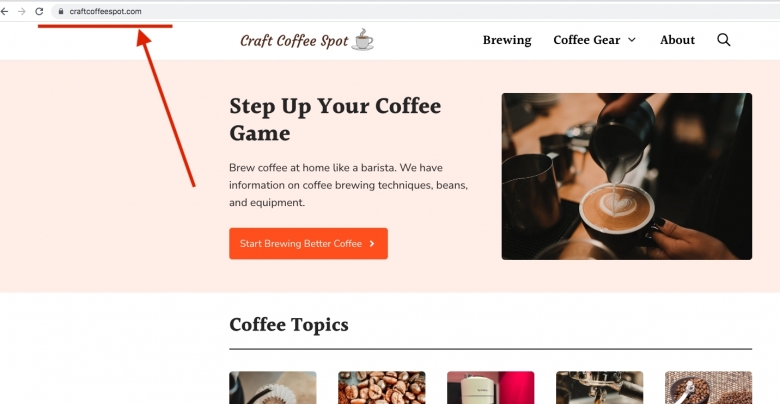Image resolution: width=780 pixels, height=404 pixels.
Task: Click Start Brewing Better Coffee button
Action: [308, 244]
